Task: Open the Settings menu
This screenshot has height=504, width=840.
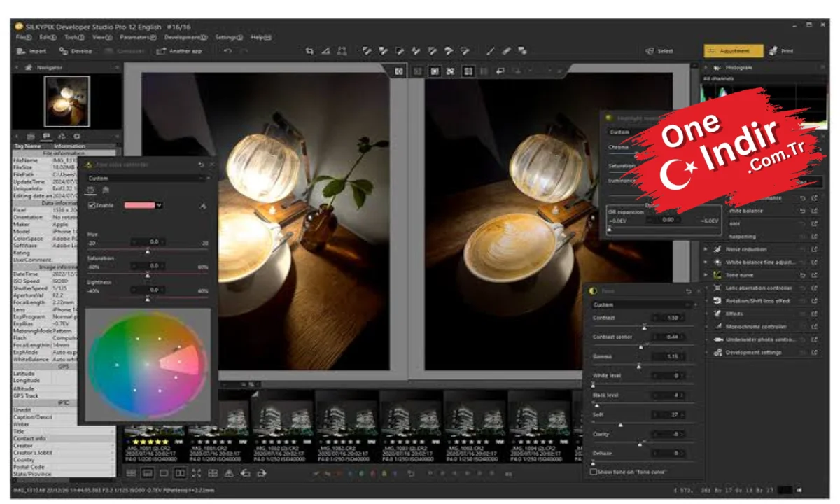Action: [229, 37]
